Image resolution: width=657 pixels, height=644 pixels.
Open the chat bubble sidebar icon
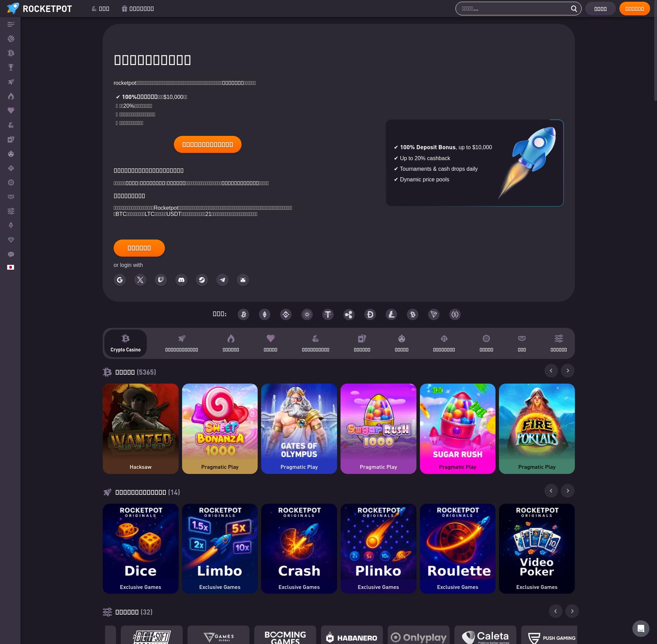click(x=11, y=254)
